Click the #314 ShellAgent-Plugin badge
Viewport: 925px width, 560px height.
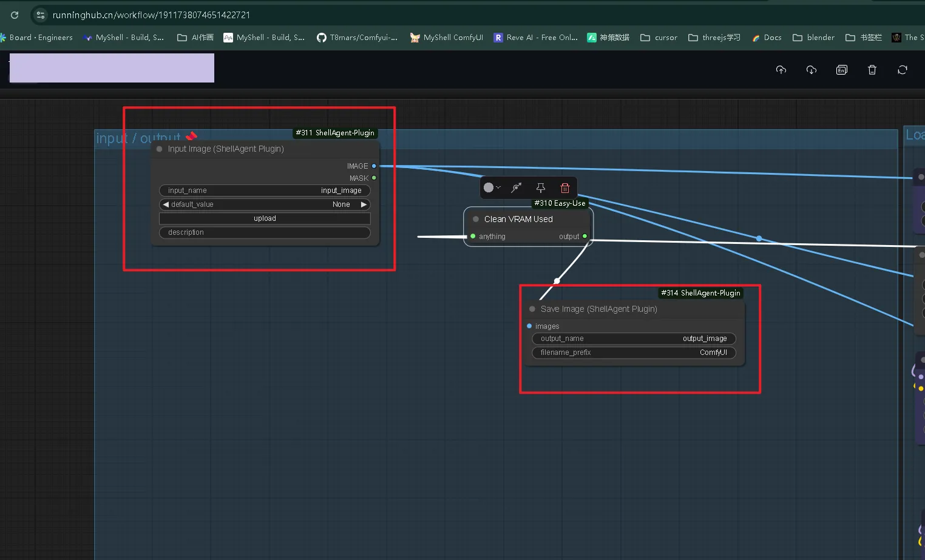tap(700, 293)
